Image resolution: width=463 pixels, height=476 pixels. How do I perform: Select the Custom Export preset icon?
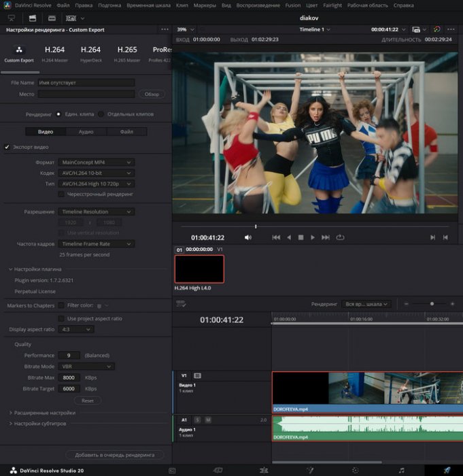tap(19, 50)
